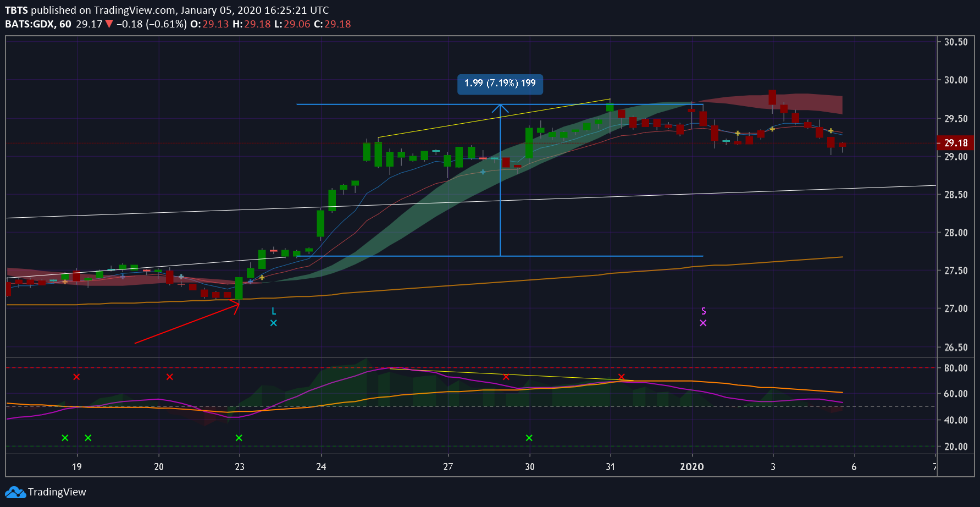This screenshot has height=507, width=980.
Task: Click the red X oscillator marker above date 20
Action: pyautogui.click(x=170, y=377)
